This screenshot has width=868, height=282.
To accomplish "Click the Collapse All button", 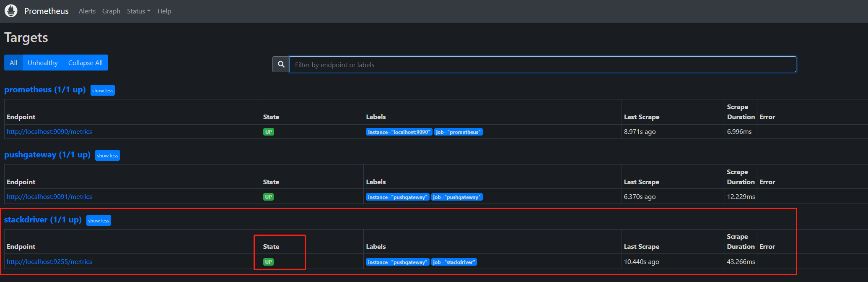I will tap(86, 63).
